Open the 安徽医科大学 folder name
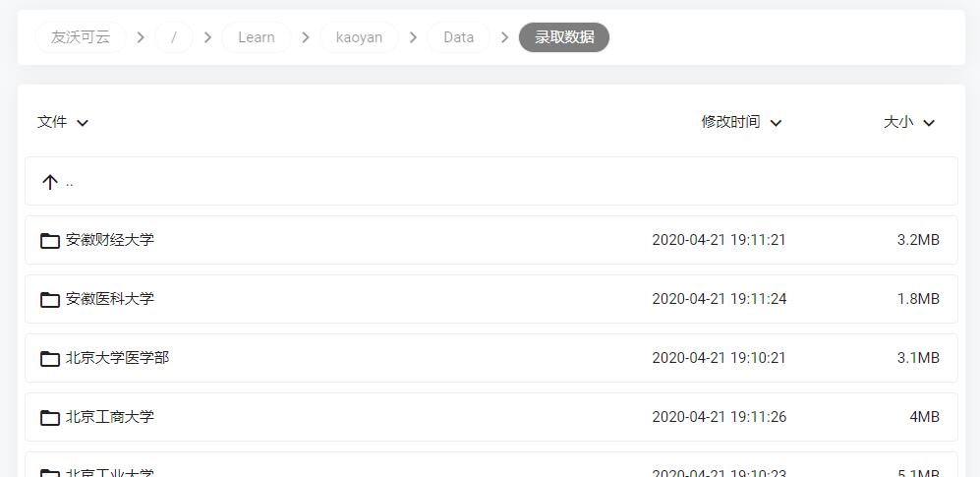Screen dimensions: 980x477 (x=110, y=299)
